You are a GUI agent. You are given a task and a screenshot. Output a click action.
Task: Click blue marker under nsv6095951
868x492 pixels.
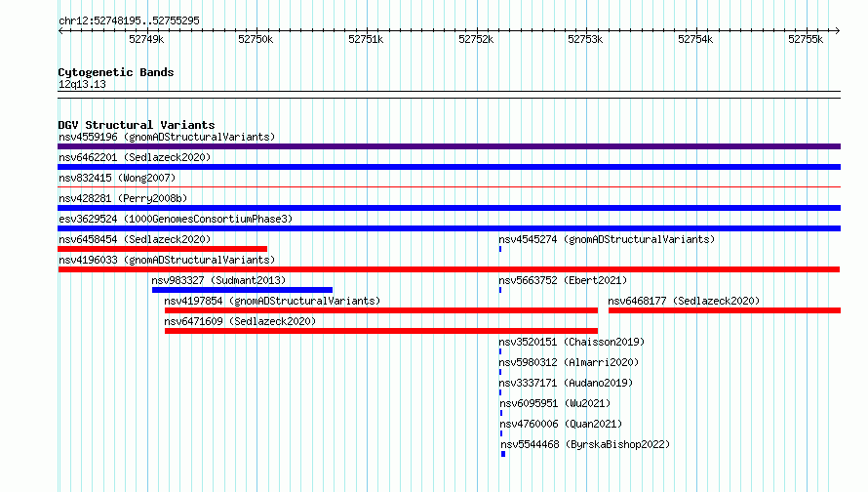point(501,413)
